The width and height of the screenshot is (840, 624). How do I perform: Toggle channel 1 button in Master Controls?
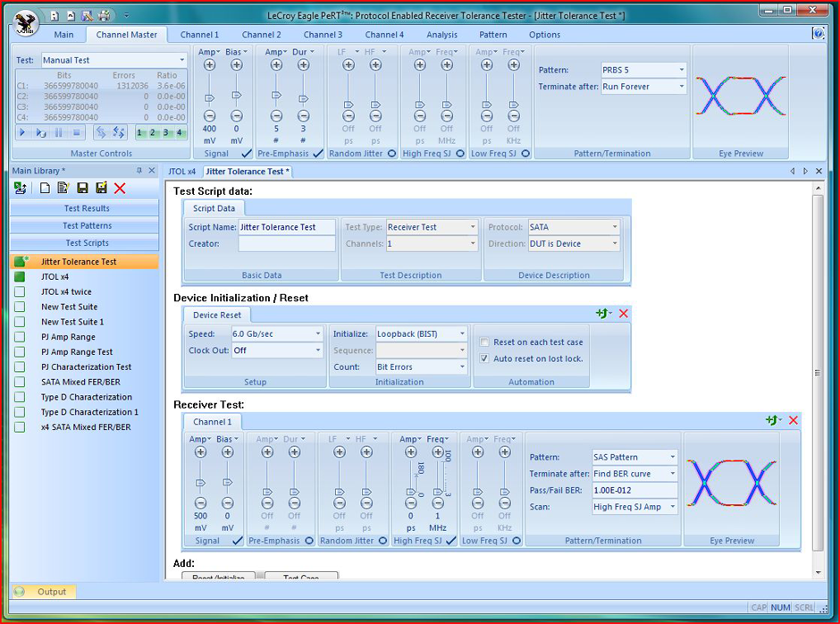point(139,132)
